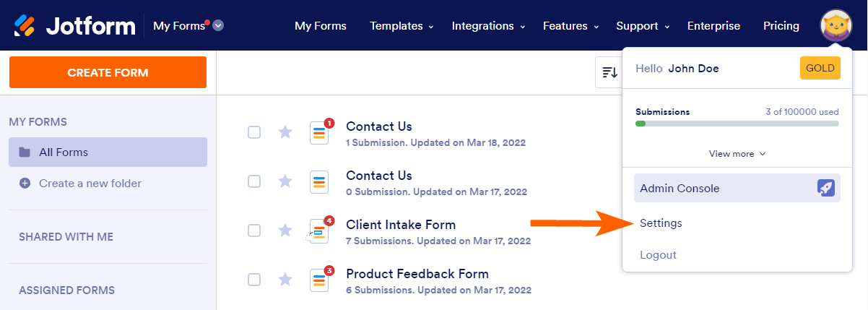Click the Client Intake Form icon

point(319,231)
